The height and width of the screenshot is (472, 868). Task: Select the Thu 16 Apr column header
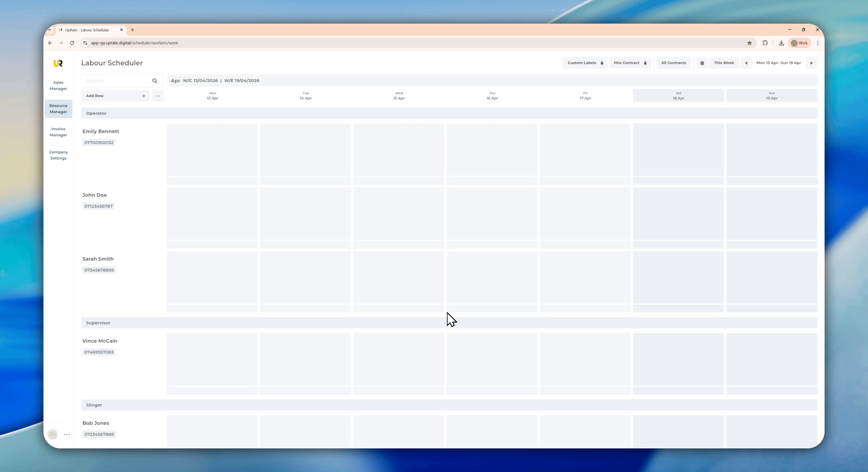(x=492, y=96)
